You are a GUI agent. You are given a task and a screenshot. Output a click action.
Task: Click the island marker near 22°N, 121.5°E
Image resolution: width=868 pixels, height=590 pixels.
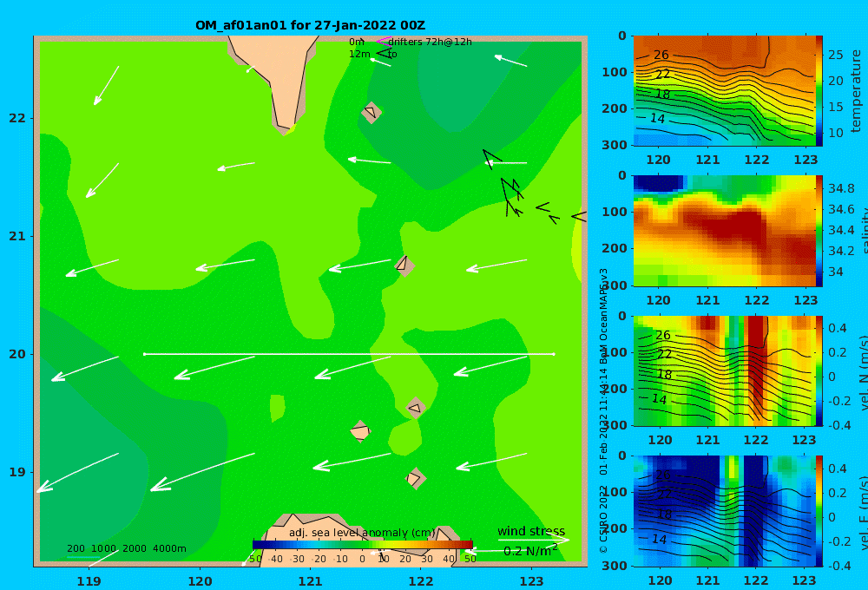(x=372, y=112)
